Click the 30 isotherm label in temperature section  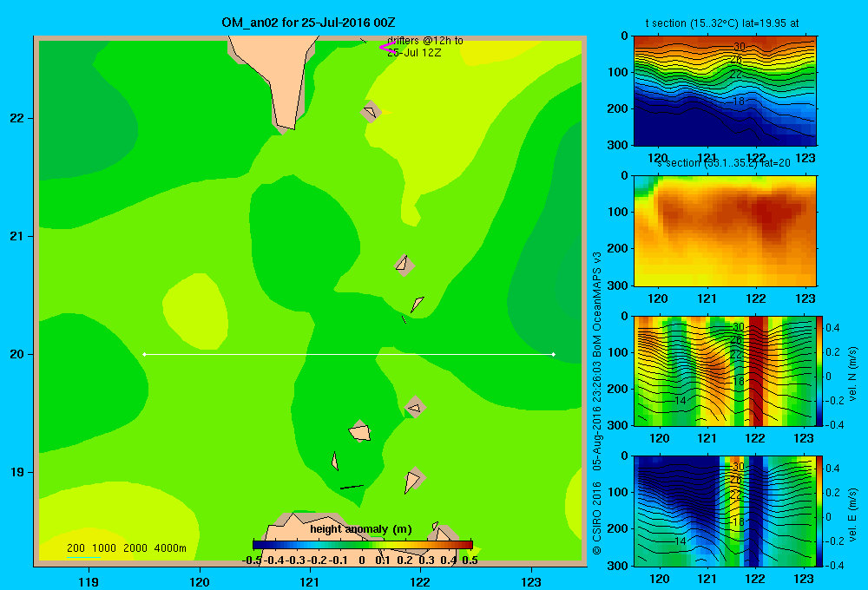[x=739, y=47]
